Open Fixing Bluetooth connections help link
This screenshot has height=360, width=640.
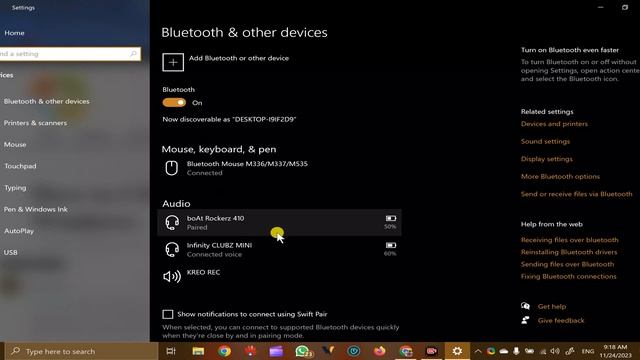(569, 277)
